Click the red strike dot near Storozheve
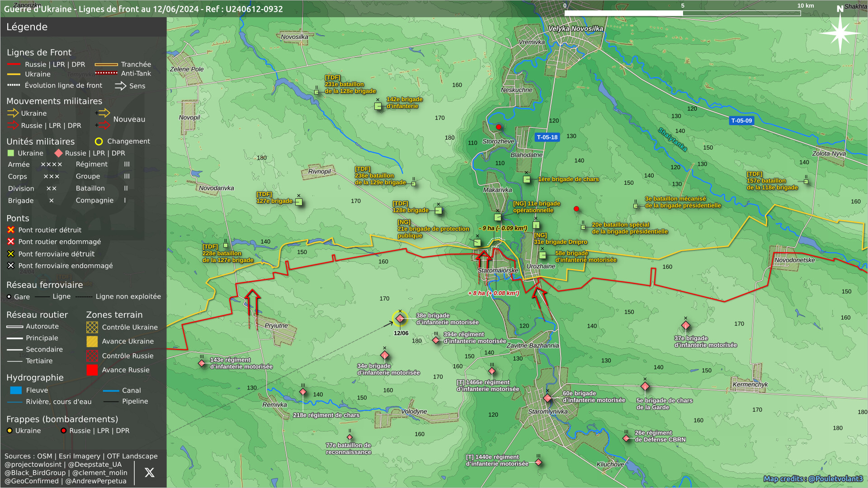 (x=499, y=127)
